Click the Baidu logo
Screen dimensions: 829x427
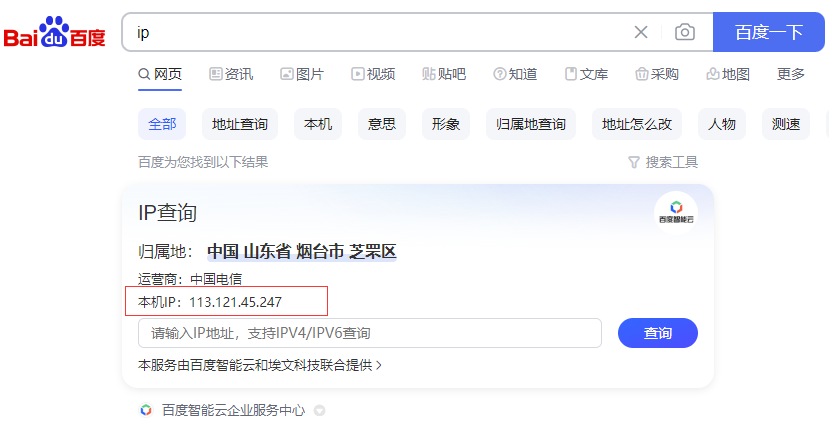tap(54, 32)
